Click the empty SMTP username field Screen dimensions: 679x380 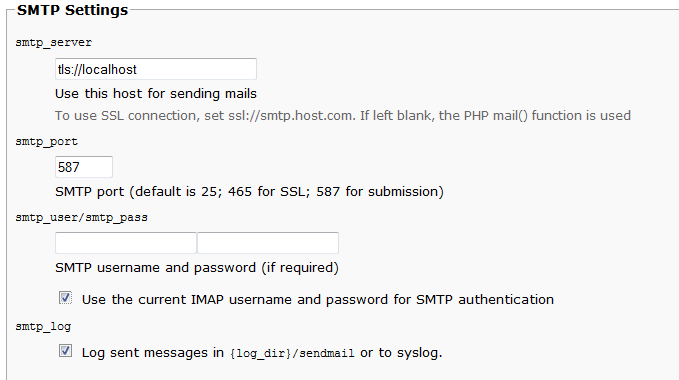tap(126, 243)
